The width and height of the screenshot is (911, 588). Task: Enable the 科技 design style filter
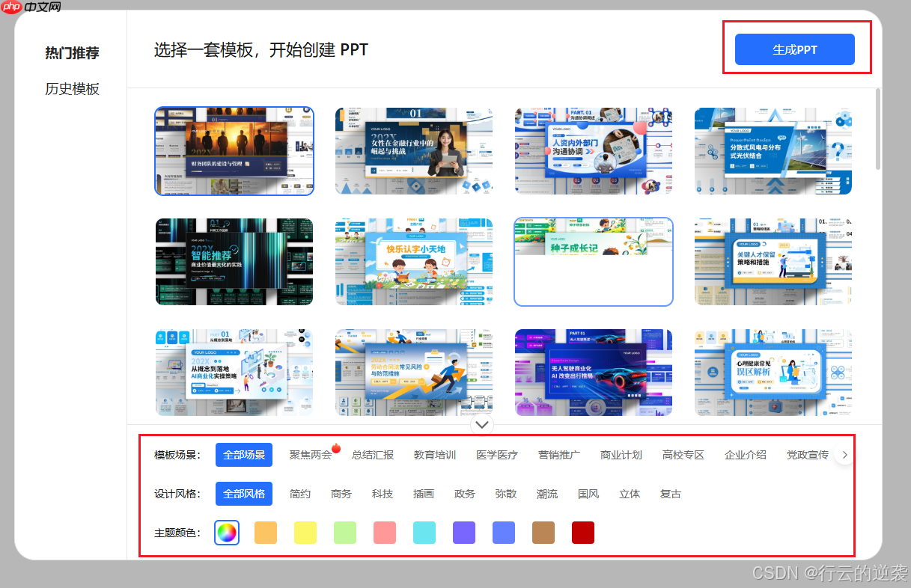click(382, 493)
